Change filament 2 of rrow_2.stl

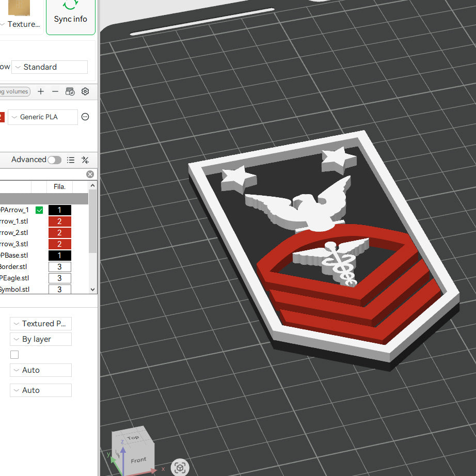coord(60,233)
